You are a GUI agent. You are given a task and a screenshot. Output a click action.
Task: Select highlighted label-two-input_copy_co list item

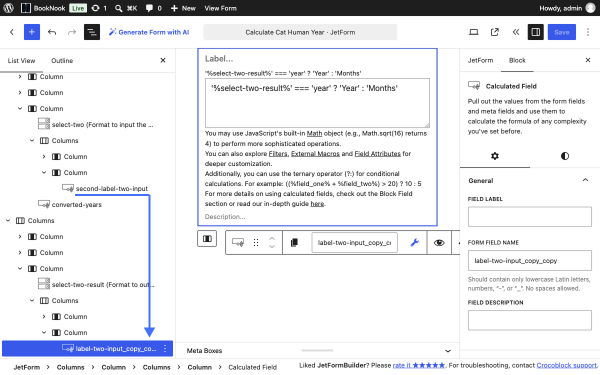tap(87, 349)
